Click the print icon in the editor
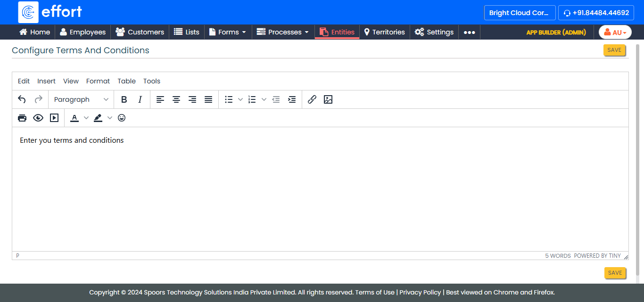 tap(22, 118)
